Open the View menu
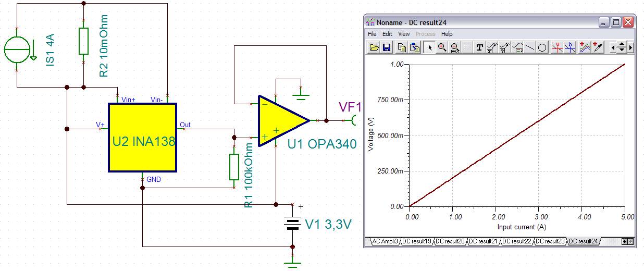Viewport: 644px width, 271px height. [x=404, y=34]
